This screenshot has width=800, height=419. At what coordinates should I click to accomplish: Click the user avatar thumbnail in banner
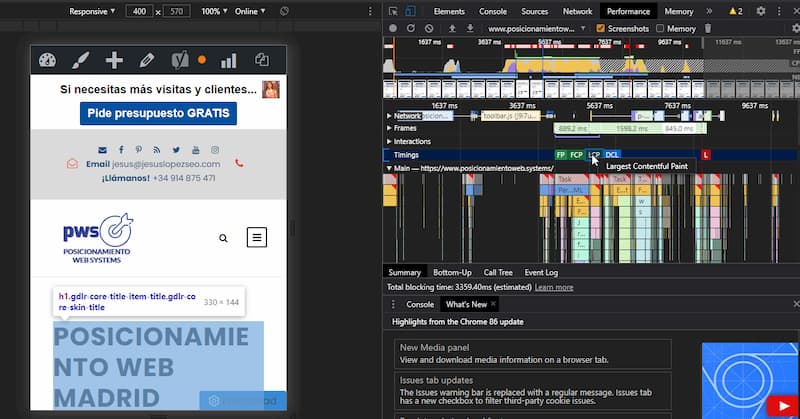pos(271,89)
